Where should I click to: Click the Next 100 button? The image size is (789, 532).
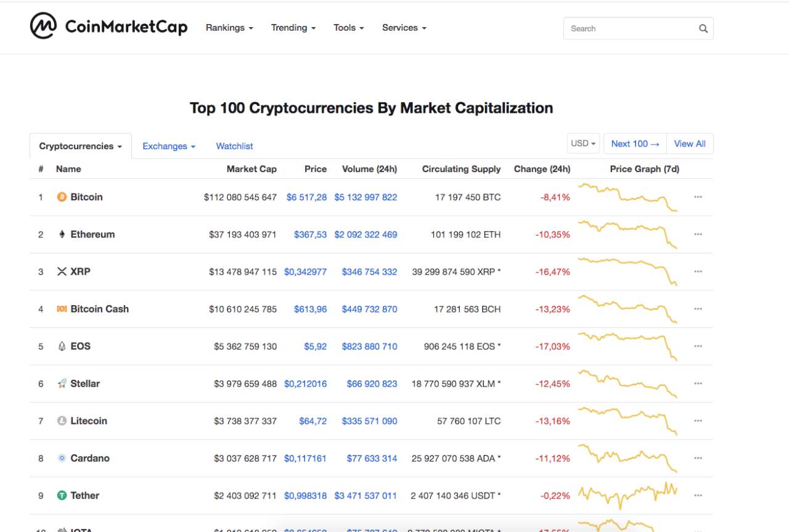pyautogui.click(x=635, y=144)
